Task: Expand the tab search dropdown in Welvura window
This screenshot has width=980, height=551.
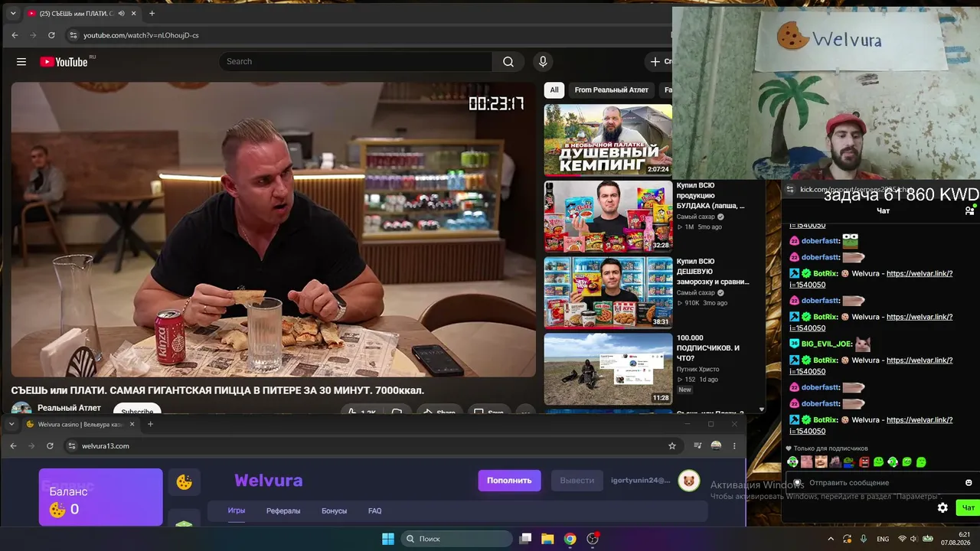Action: coord(12,424)
